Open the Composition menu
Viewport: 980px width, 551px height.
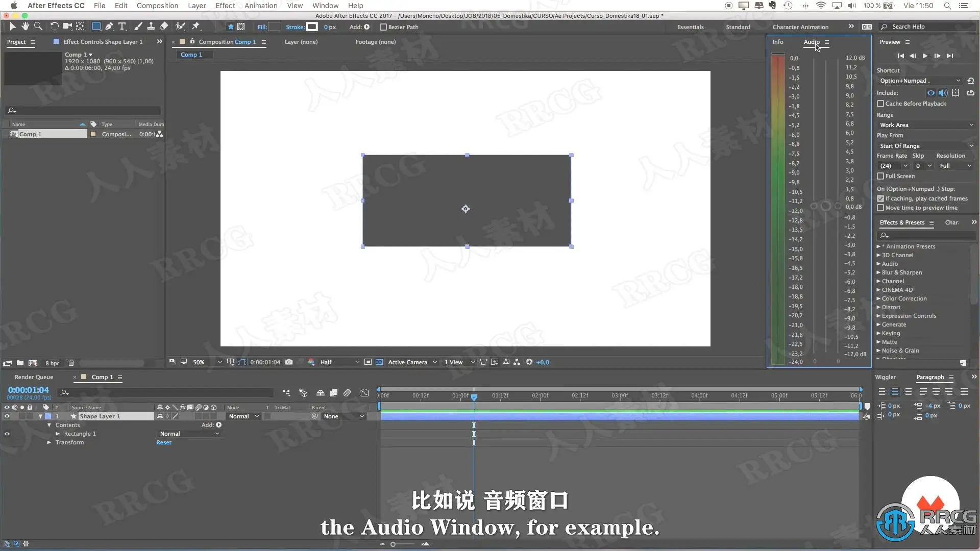click(157, 6)
